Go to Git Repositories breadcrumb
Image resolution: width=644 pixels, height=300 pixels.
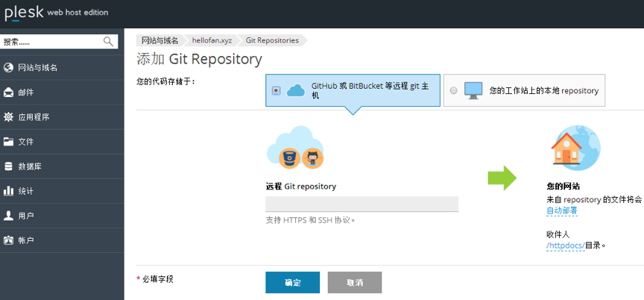tap(272, 40)
